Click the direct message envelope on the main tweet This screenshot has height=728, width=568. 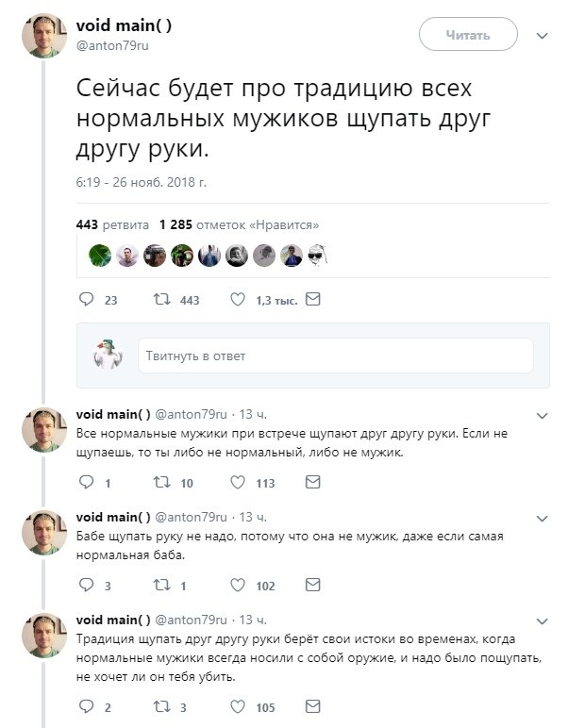314,300
